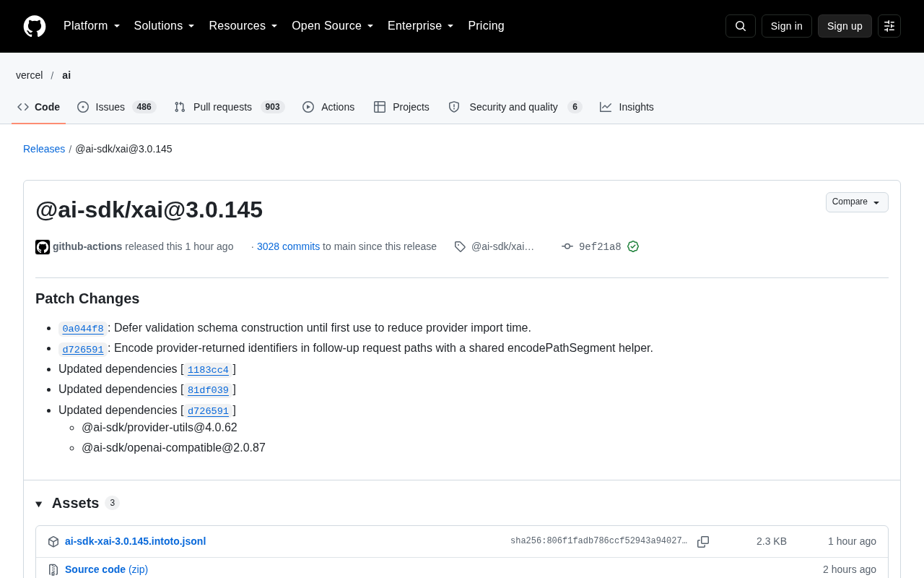The image size is (924, 578).
Task: Open the Compare dropdown
Action: click(857, 202)
